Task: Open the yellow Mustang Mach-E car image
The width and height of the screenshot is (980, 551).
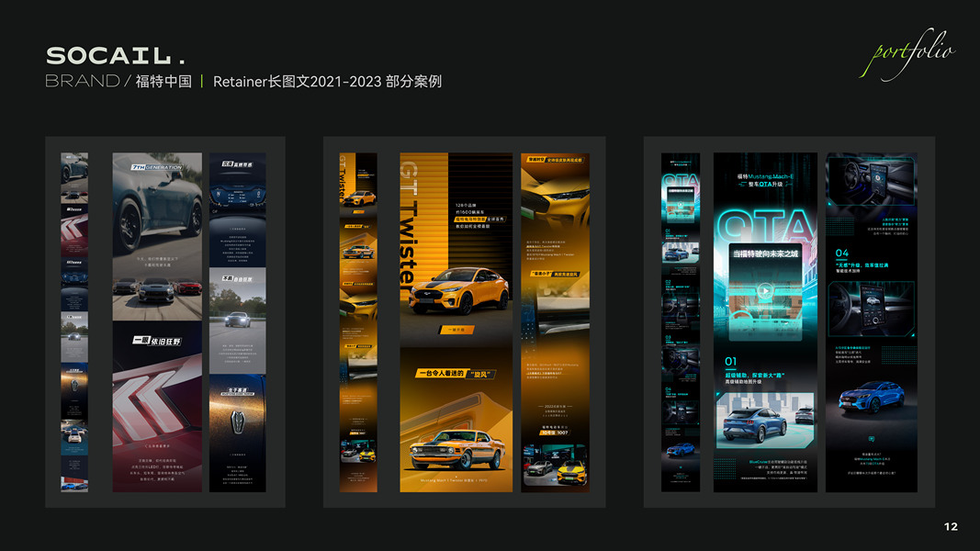Action: click(458, 290)
